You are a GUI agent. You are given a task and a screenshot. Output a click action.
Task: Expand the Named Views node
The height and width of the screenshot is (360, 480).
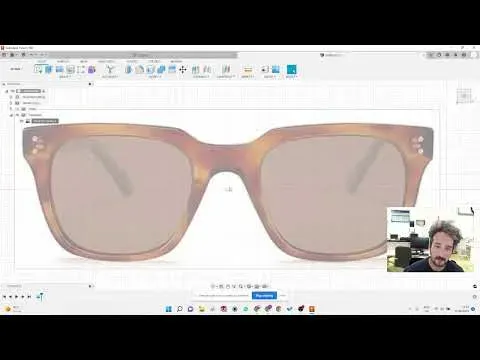11,103
